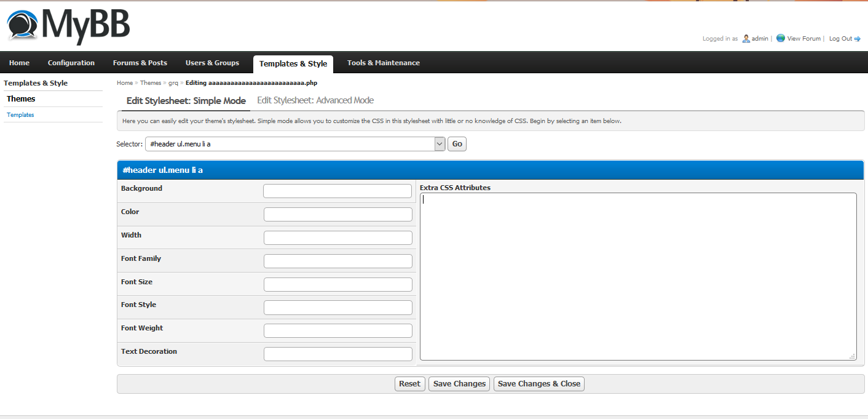Focus the Background input field
The width and height of the screenshot is (868, 419).
[337, 191]
